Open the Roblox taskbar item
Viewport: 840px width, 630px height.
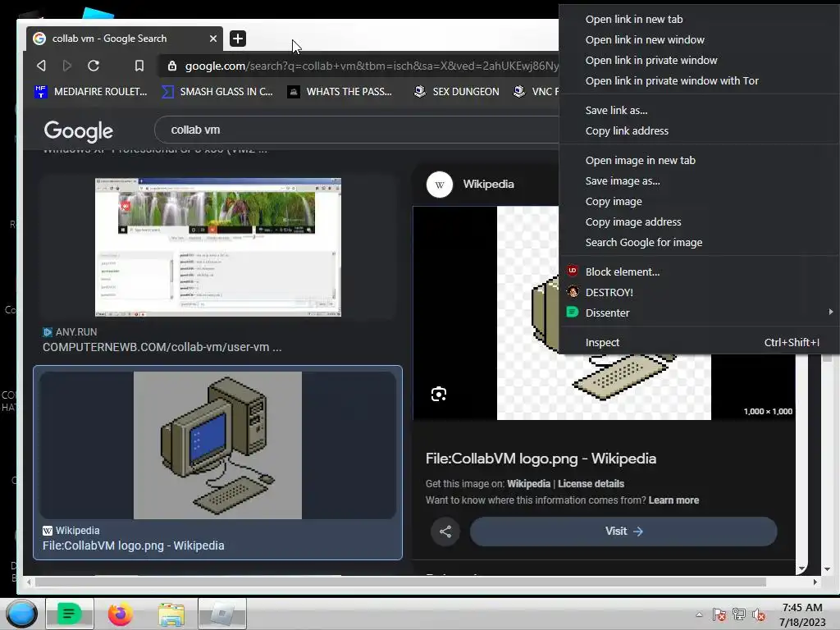[x=221, y=614]
